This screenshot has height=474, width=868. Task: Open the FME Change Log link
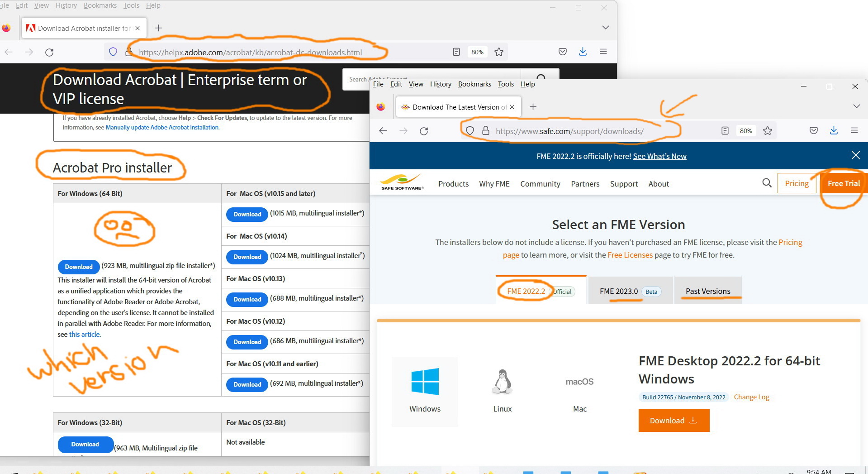pyautogui.click(x=751, y=397)
